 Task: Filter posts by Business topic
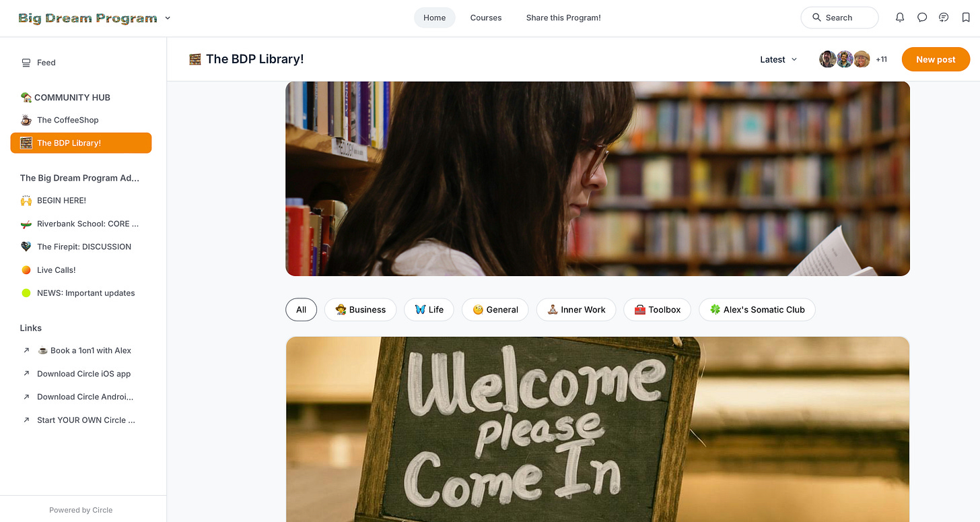(361, 310)
